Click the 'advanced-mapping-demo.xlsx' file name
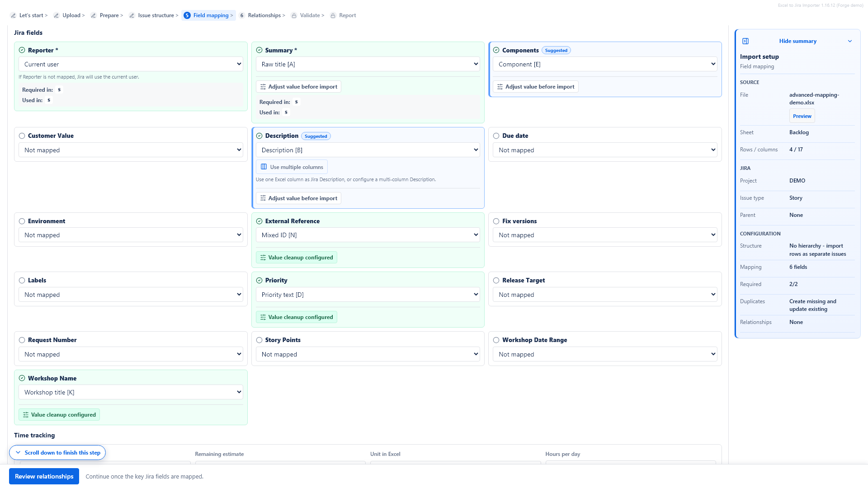The width and height of the screenshot is (868, 488). pos(814,99)
